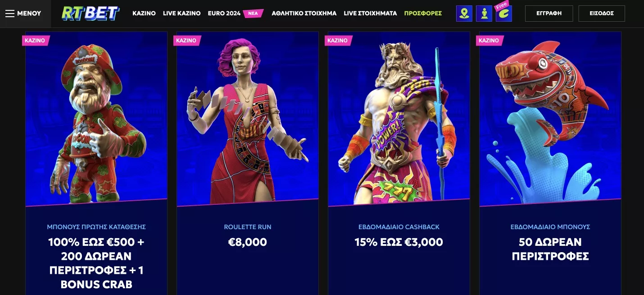Open the 50 ΔΩΡΕΑΝ ΠΕΡΙΣΤΡΟΦΕΣ offer
644x295 pixels.
point(550,249)
